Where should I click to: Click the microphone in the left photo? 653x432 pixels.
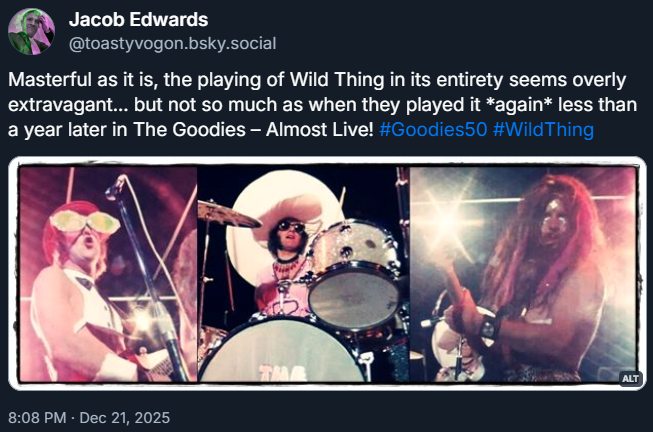[115, 186]
